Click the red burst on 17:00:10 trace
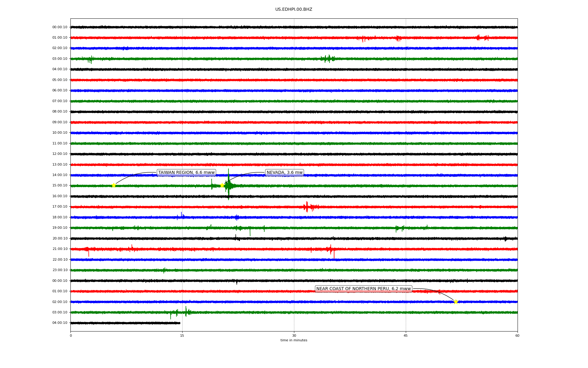This screenshot has width=588, height=368. click(307, 207)
